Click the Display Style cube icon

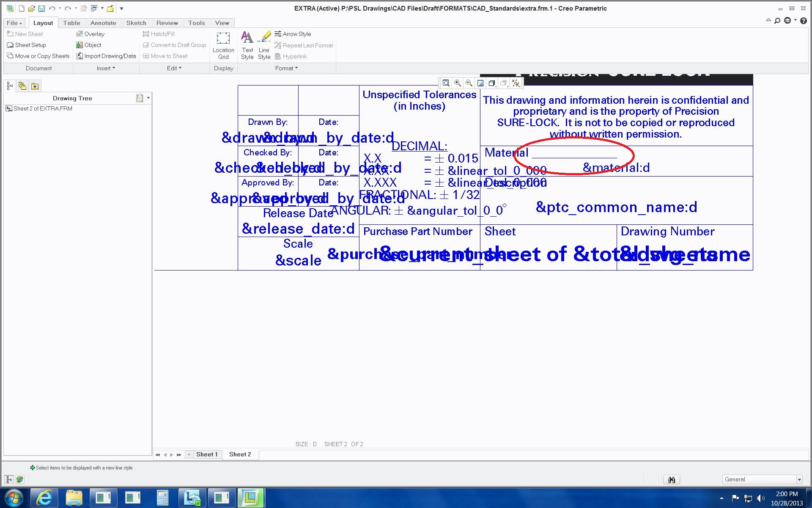[x=492, y=83]
